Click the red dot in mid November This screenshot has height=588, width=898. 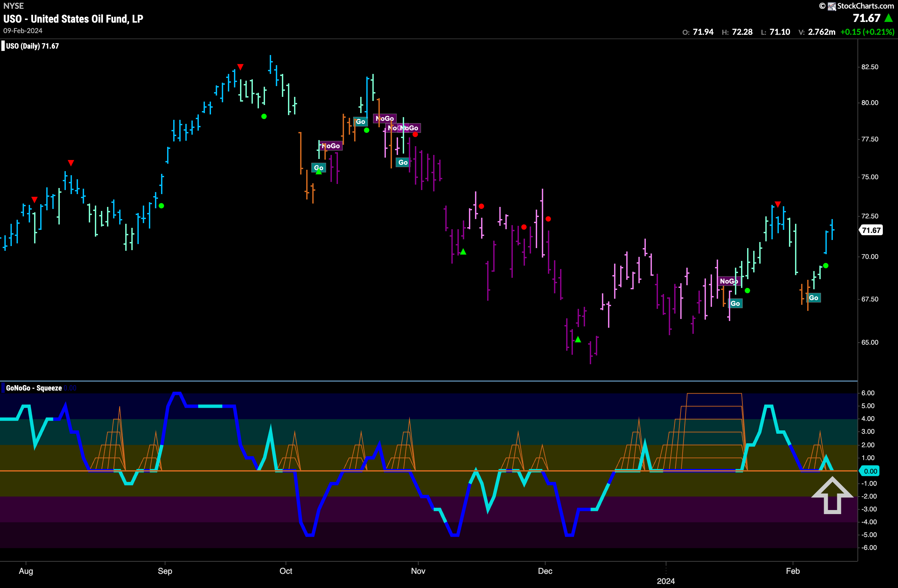click(481, 206)
